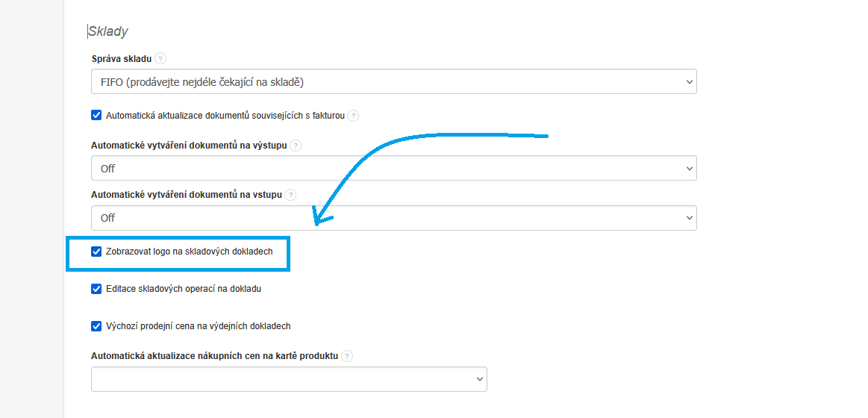
Task: Open the empty nákupních cen dropdown
Action: click(289, 379)
